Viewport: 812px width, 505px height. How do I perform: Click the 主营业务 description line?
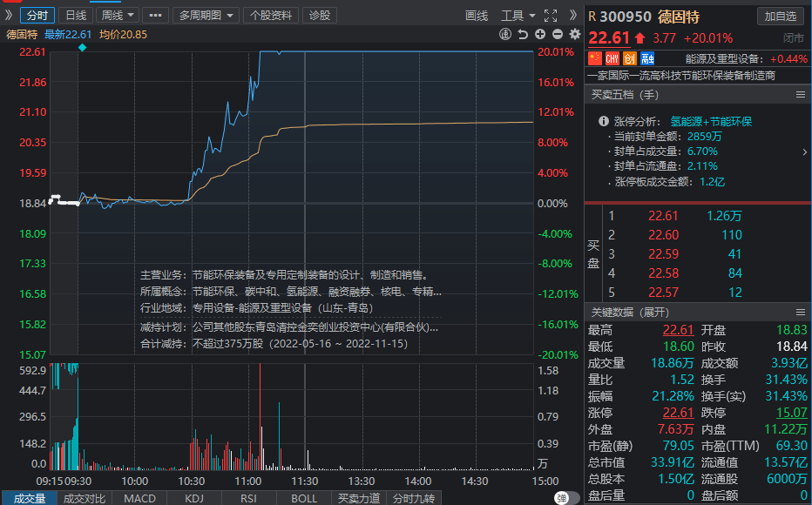(x=284, y=275)
